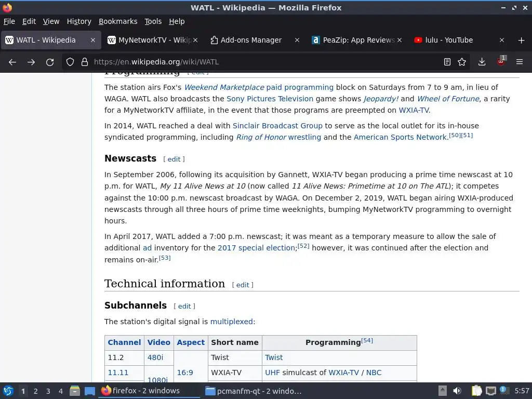The image size is (532, 399).
Task: Bookmark this page with the star
Action: (462, 62)
